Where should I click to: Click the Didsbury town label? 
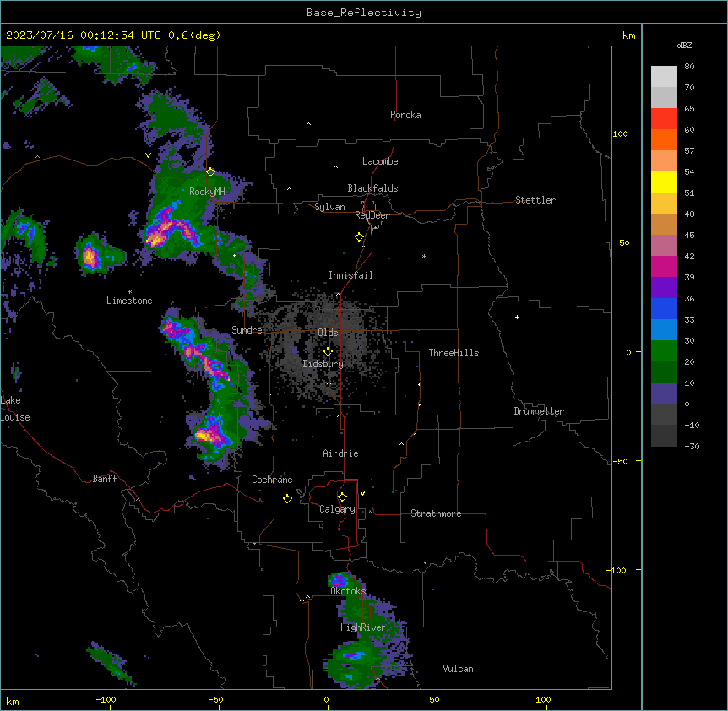323,364
